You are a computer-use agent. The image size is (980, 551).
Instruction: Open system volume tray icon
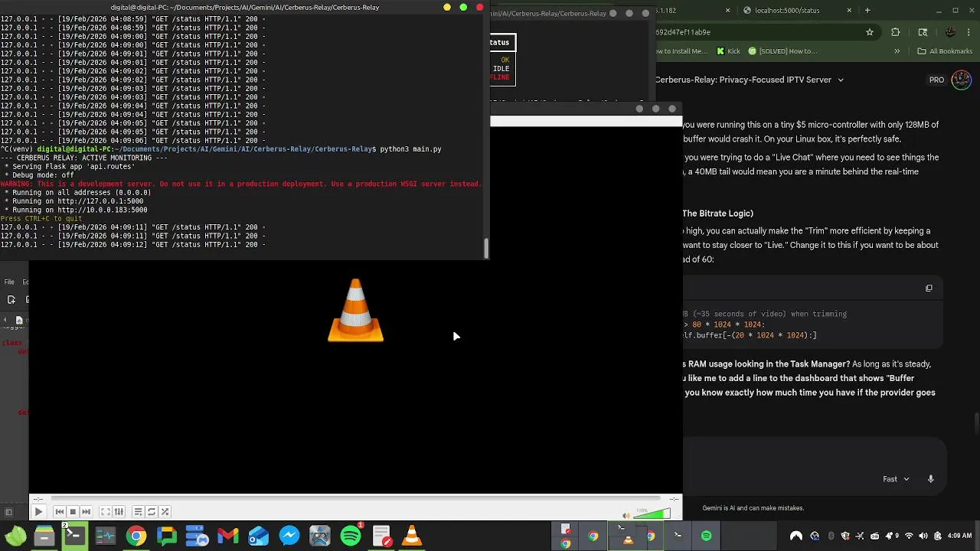[x=923, y=536]
